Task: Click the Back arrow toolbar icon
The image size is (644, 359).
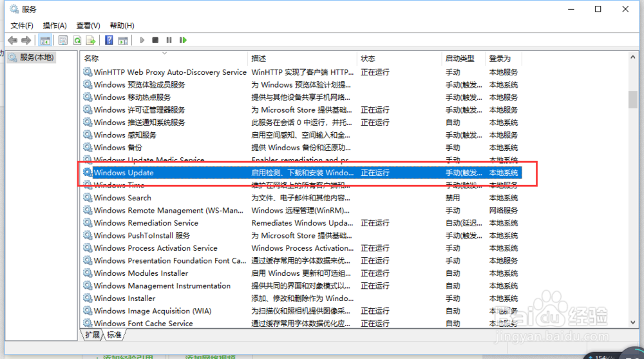Action: 13,41
